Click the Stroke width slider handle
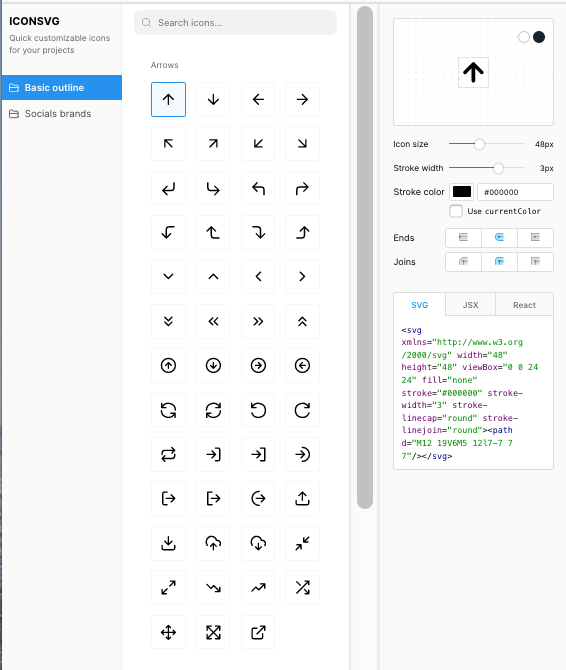 click(498, 168)
